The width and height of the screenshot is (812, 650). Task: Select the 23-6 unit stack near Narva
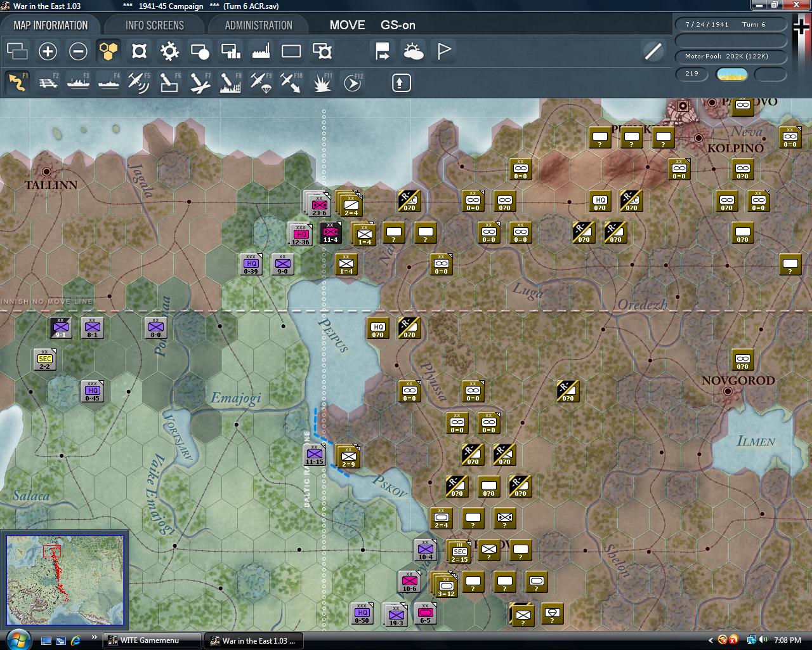[318, 203]
